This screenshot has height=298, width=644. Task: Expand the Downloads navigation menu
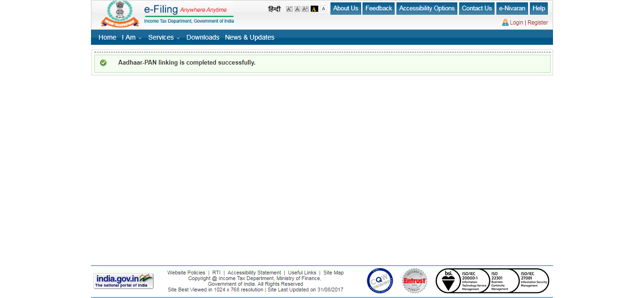coord(203,37)
